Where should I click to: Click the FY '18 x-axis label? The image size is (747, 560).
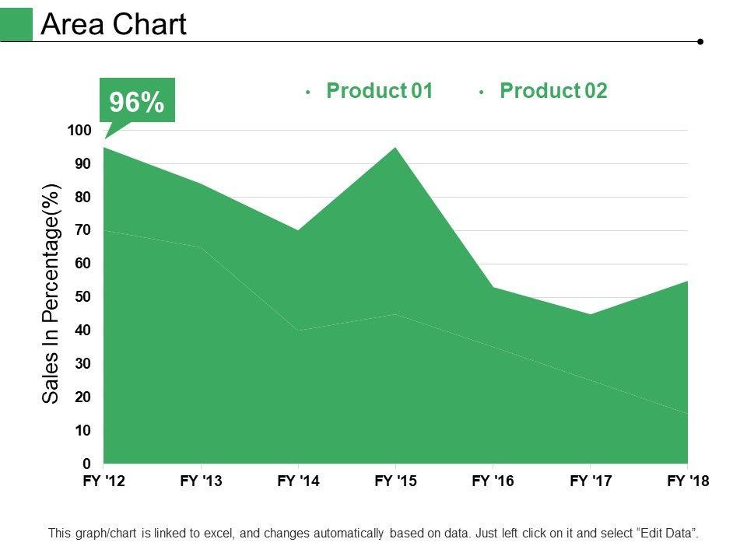pyautogui.click(x=688, y=481)
